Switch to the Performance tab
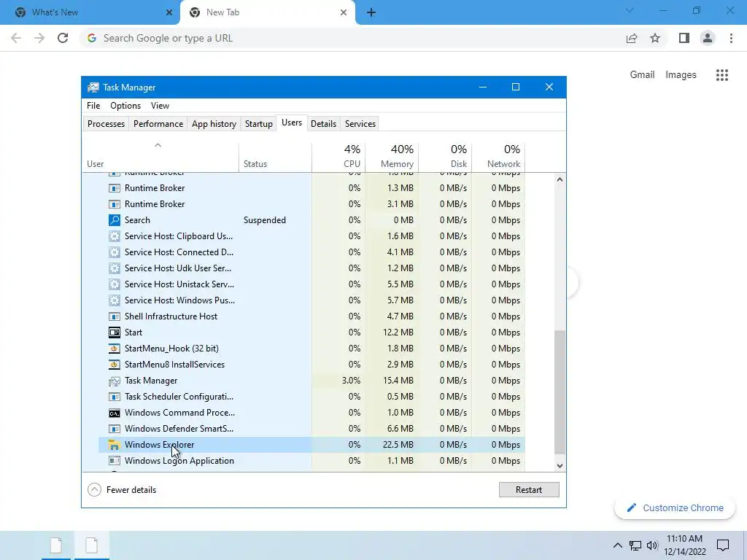 click(158, 124)
